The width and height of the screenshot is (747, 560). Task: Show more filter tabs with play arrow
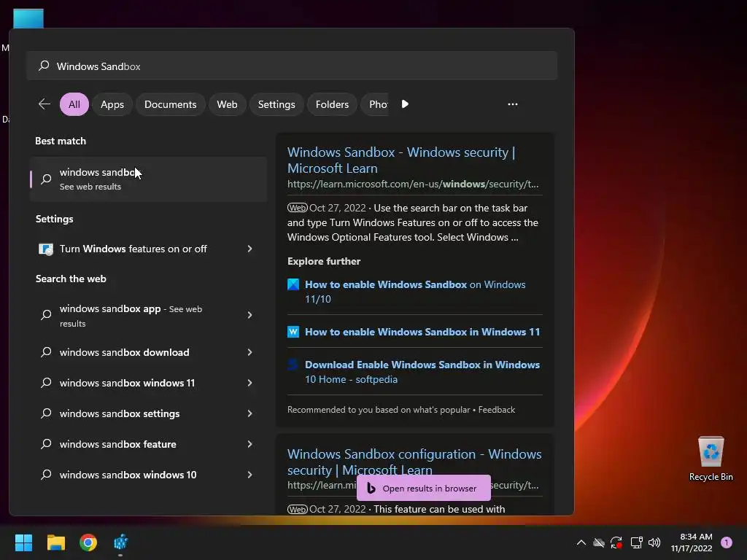(x=405, y=104)
